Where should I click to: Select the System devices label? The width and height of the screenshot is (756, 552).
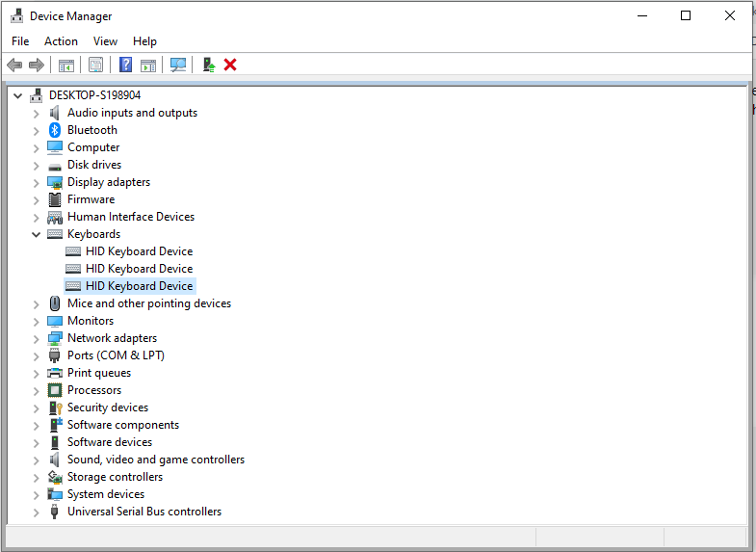(106, 494)
